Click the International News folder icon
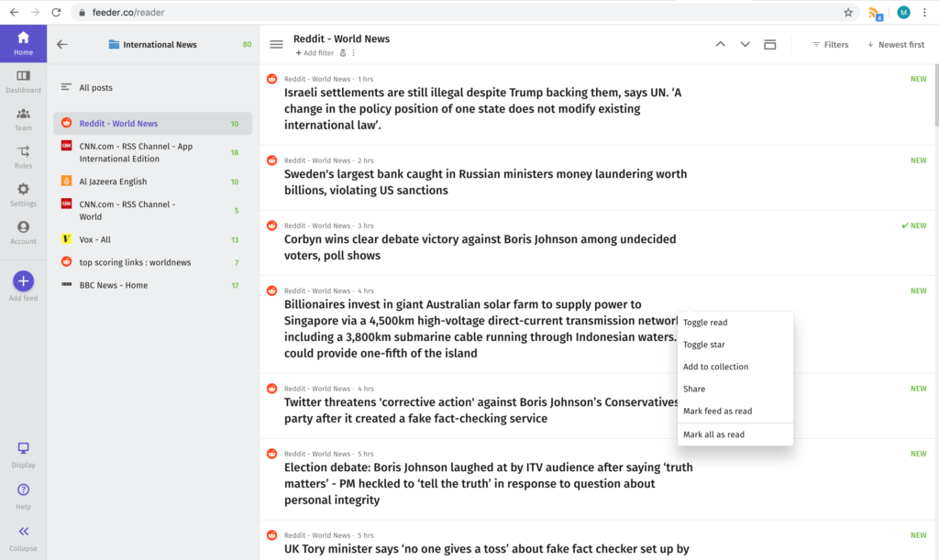939x560 pixels. (x=114, y=44)
